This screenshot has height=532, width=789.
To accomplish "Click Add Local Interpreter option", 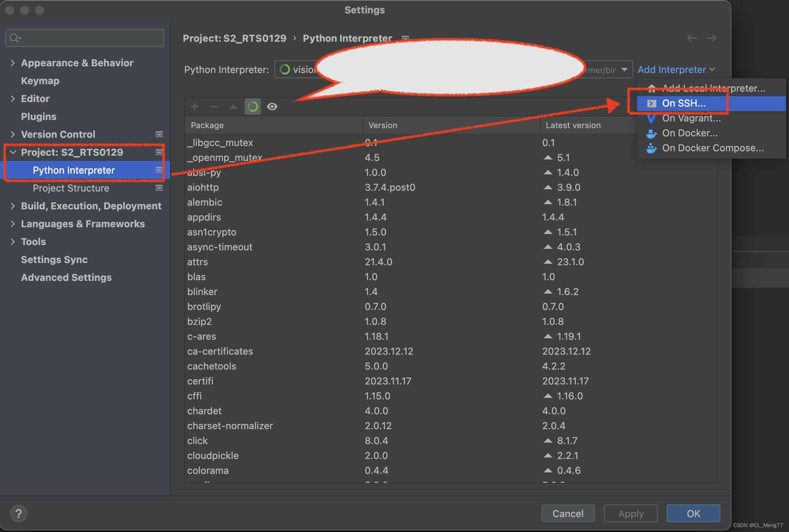I will pos(711,88).
